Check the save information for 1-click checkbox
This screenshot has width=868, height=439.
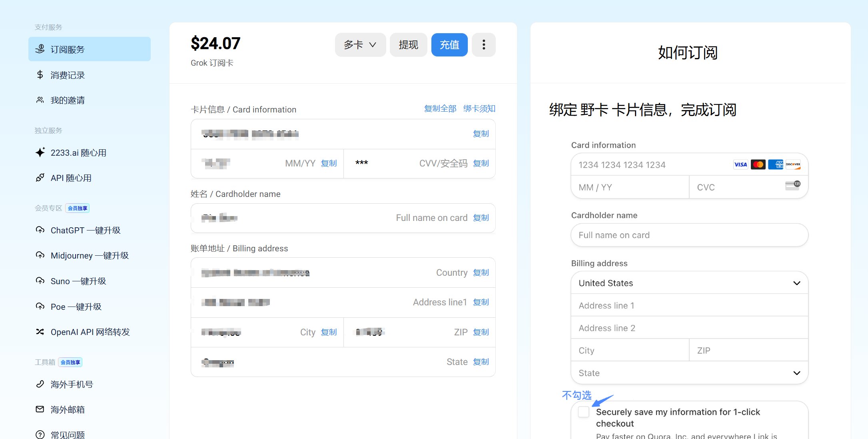[584, 412]
